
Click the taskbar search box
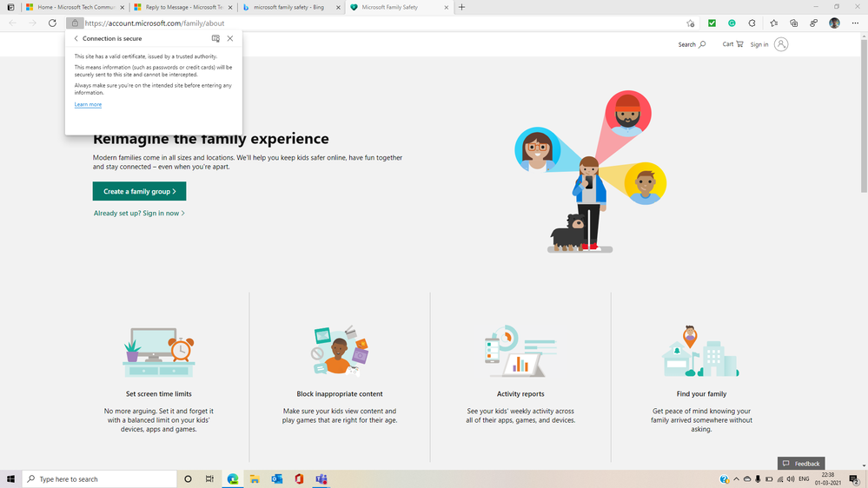coord(100,479)
